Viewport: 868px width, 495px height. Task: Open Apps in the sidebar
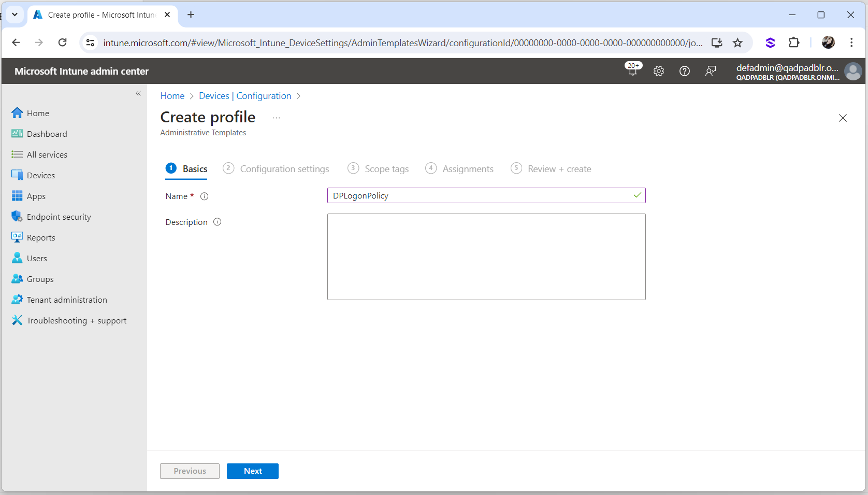(28, 196)
